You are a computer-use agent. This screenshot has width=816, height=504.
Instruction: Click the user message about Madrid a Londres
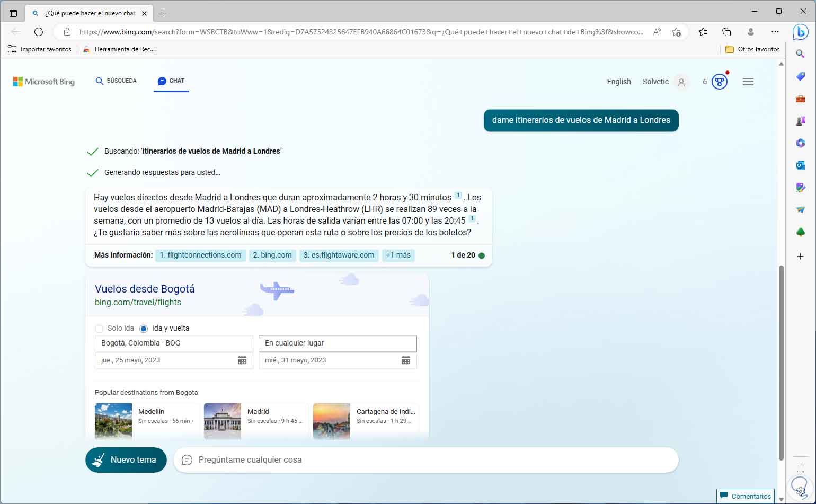[x=581, y=120]
